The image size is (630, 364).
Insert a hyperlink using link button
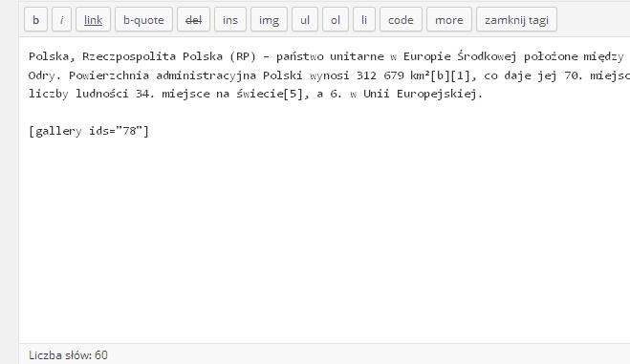(x=93, y=19)
